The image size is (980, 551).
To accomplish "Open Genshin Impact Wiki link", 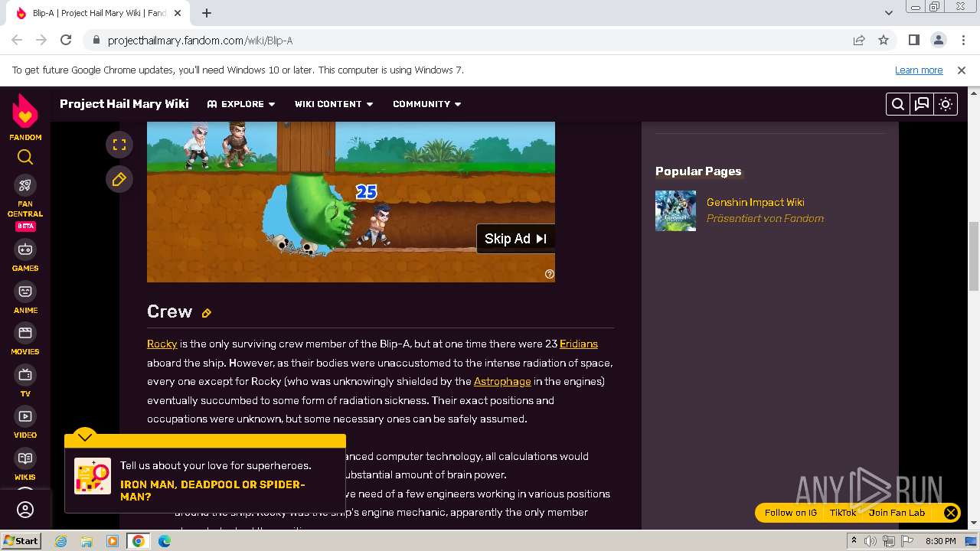I will click(x=755, y=202).
